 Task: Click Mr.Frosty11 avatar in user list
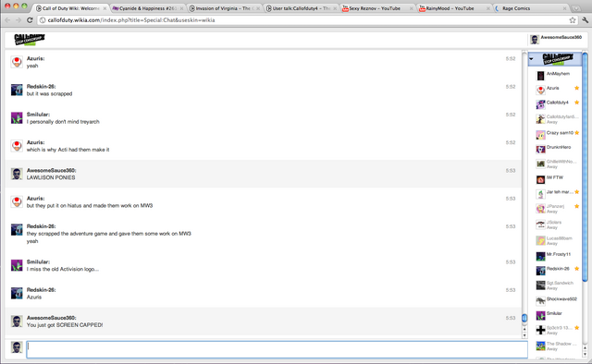(540, 256)
